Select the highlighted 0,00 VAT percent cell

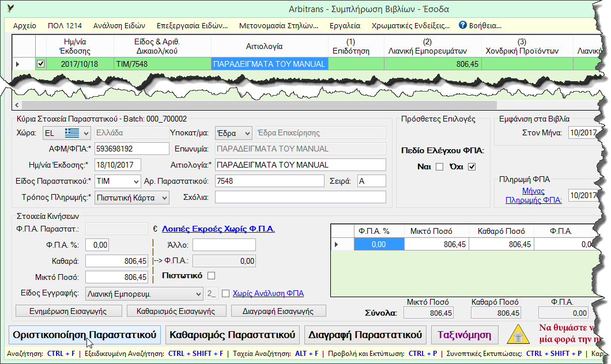(x=379, y=244)
